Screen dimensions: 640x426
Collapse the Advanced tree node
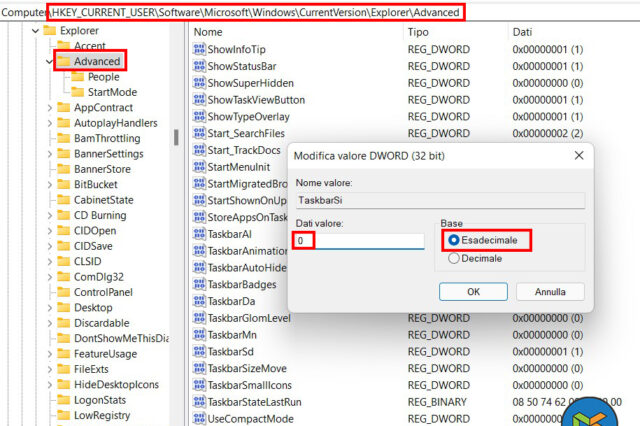pyautogui.click(x=49, y=62)
